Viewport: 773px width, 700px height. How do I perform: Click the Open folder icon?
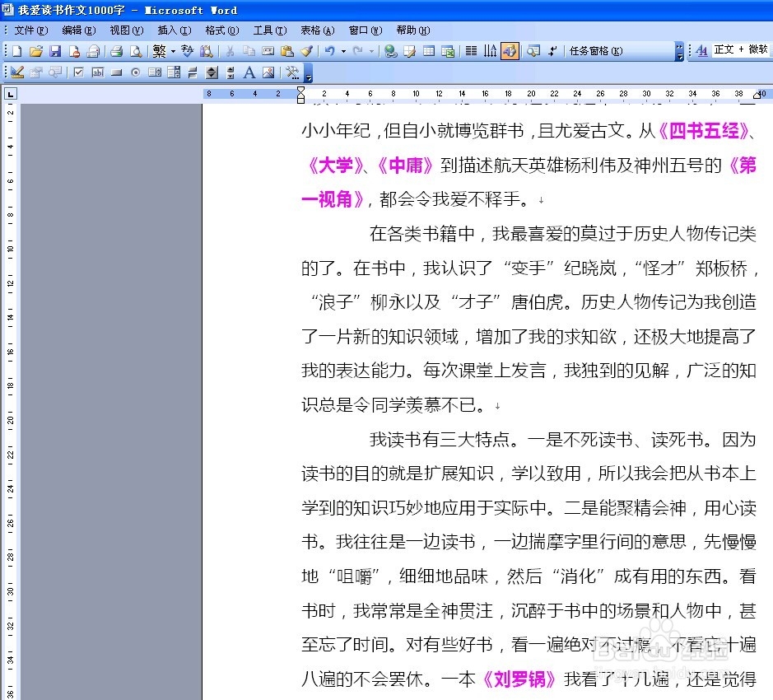(x=36, y=51)
